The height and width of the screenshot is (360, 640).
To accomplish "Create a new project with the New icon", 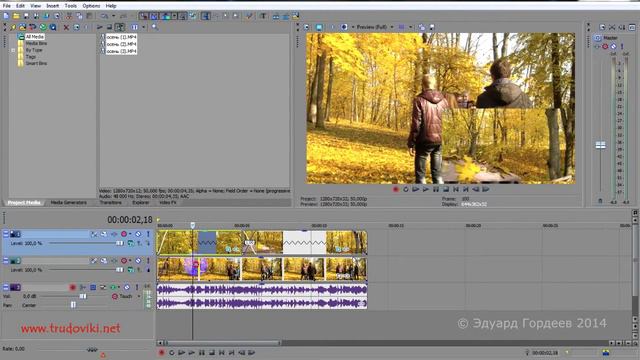I will pyautogui.click(x=6, y=16).
